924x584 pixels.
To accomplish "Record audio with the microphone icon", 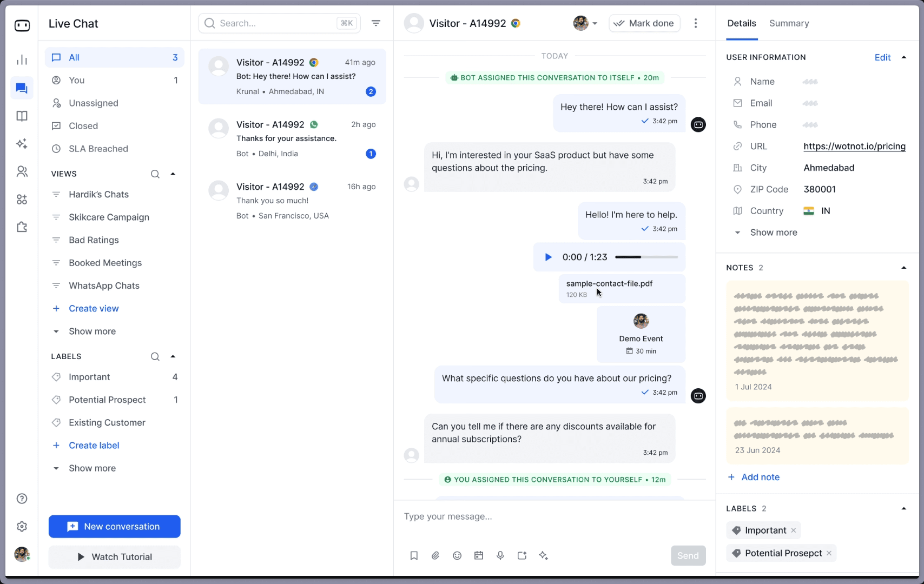I will click(x=500, y=555).
